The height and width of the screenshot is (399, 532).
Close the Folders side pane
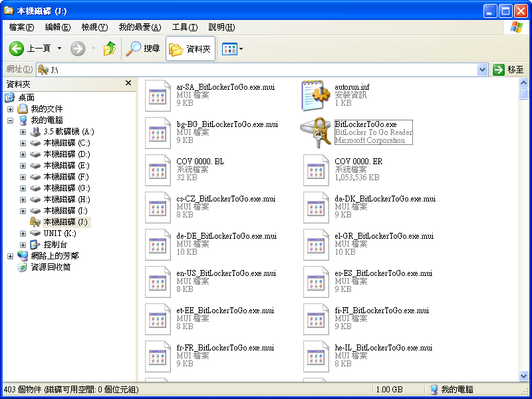click(128, 83)
